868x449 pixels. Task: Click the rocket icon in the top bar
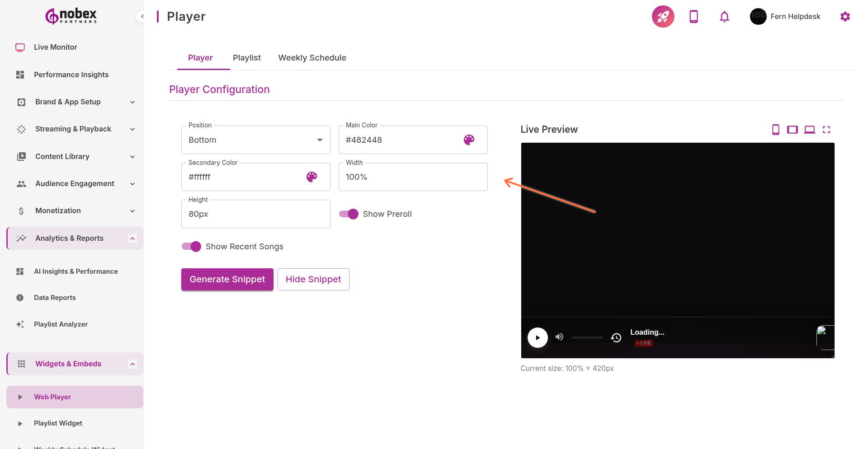point(662,16)
